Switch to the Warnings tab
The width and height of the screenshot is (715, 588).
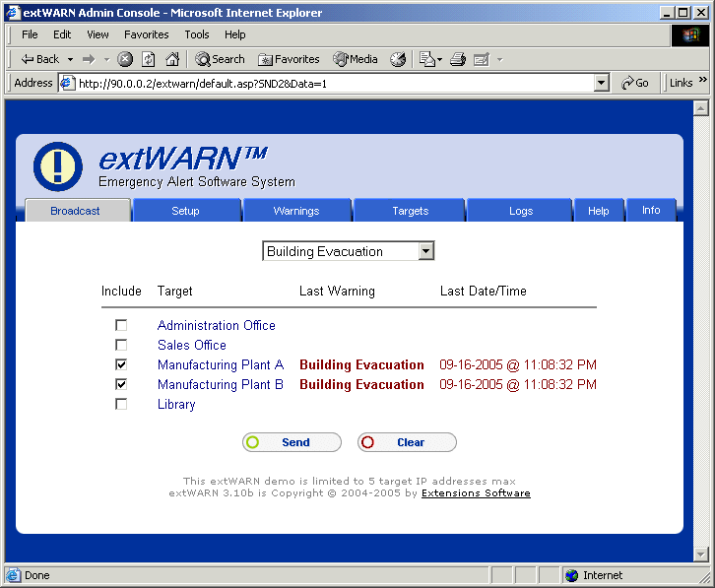tap(296, 211)
